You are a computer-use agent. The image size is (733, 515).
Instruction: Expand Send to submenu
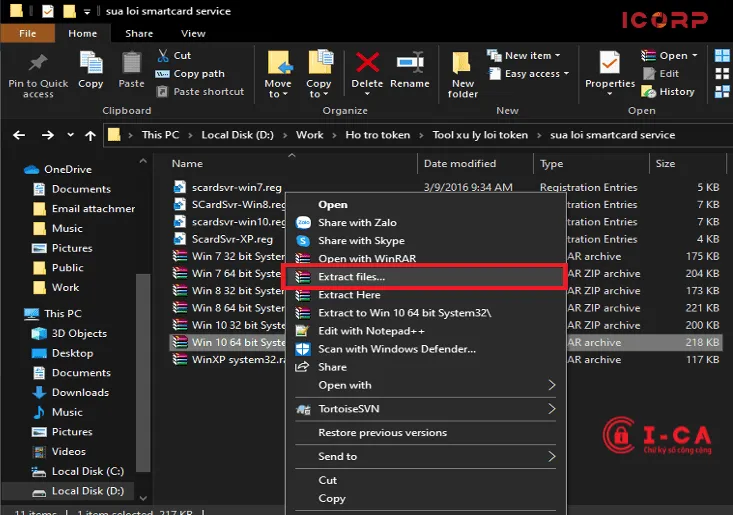tap(425, 457)
